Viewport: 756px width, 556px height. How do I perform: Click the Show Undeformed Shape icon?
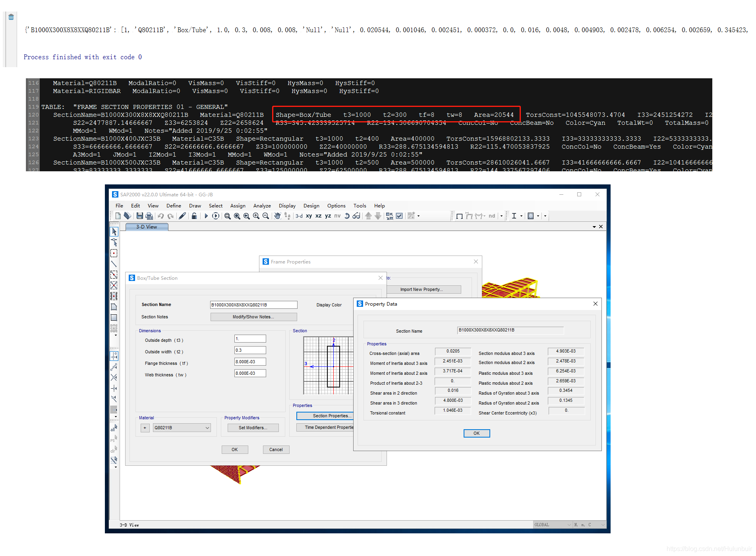[x=460, y=216]
